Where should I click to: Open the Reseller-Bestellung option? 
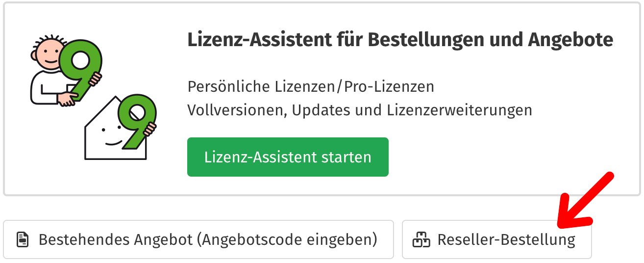tap(496, 239)
